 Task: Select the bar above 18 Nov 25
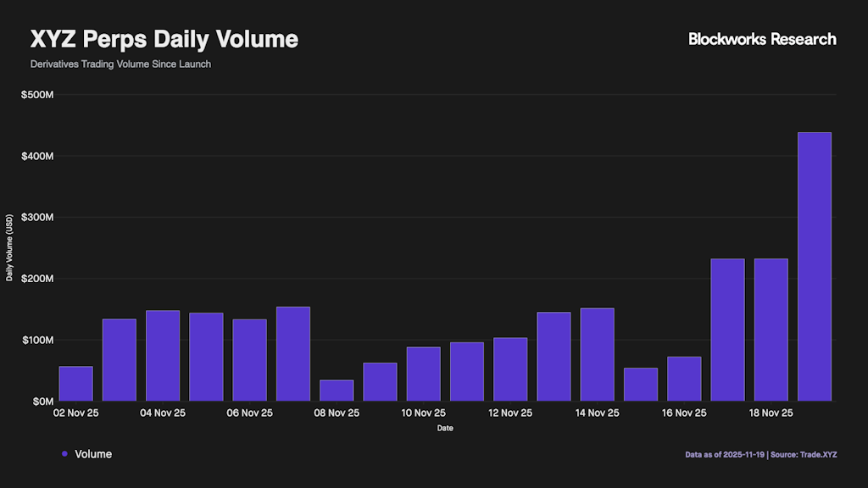click(771, 329)
